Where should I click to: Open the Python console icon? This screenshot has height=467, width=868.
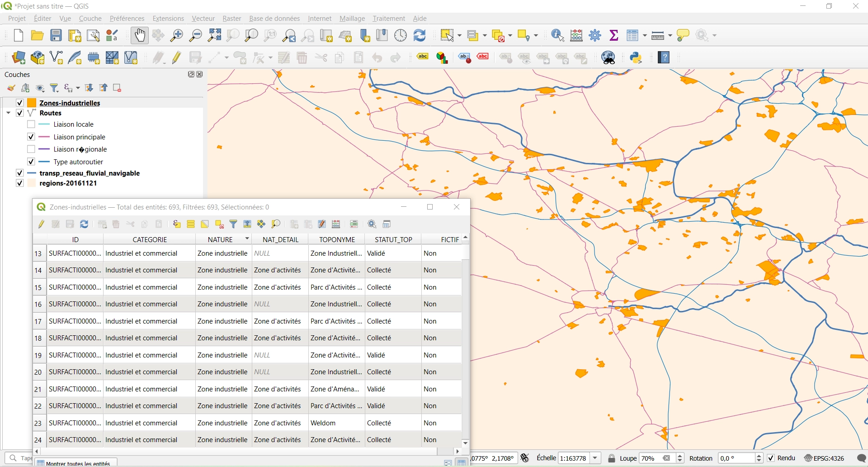(x=637, y=58)
